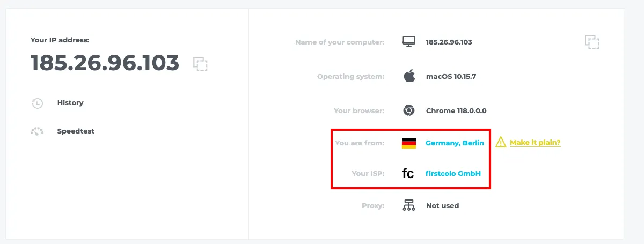
Task: Click the History clock icon
Action: 38,103
